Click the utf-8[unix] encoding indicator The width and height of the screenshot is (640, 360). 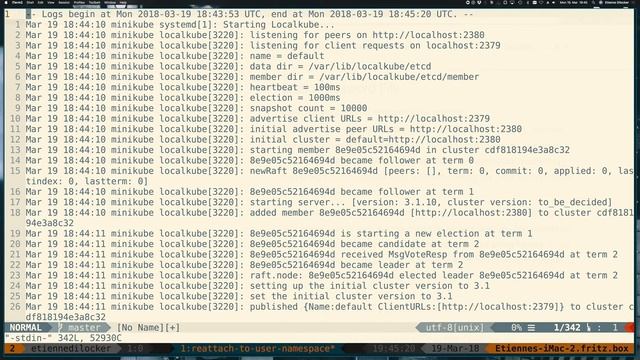[x=454, y=327]
